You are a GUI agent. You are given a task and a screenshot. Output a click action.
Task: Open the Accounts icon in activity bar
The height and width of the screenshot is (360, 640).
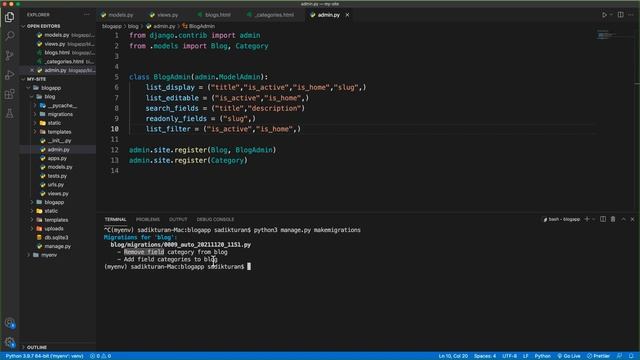(9, 323)
